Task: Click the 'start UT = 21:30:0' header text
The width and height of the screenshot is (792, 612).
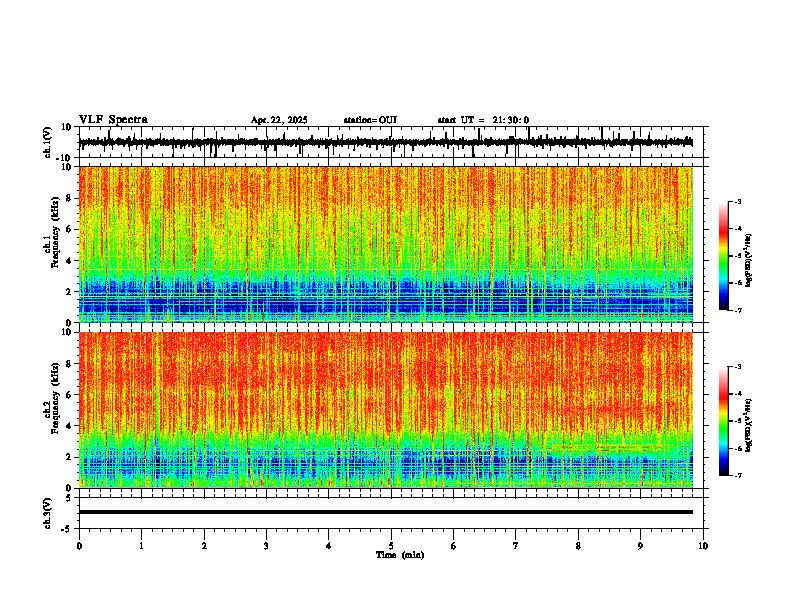Action: click(483, 120)
